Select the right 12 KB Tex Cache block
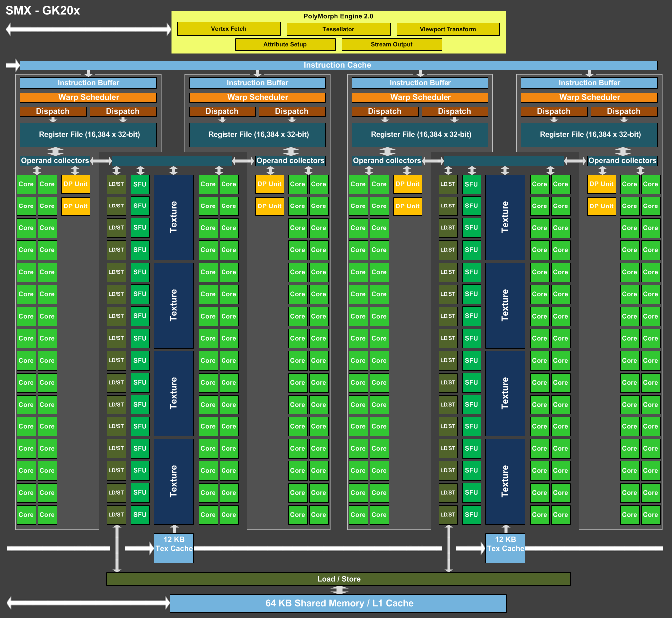Image resolution: width=672 pixels, height=618 pixels. click(x=505, y=548)
